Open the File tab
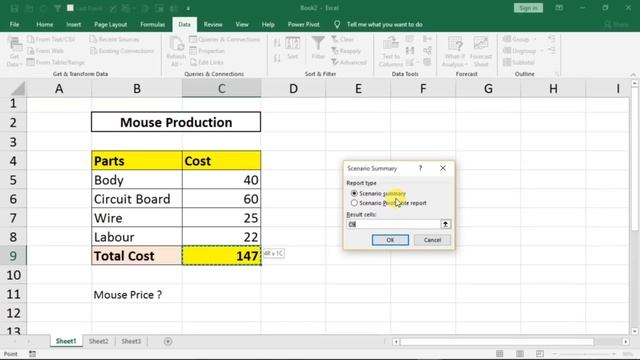Image resolution: width=640 pixels, height=360 pixels. (14, 24)
